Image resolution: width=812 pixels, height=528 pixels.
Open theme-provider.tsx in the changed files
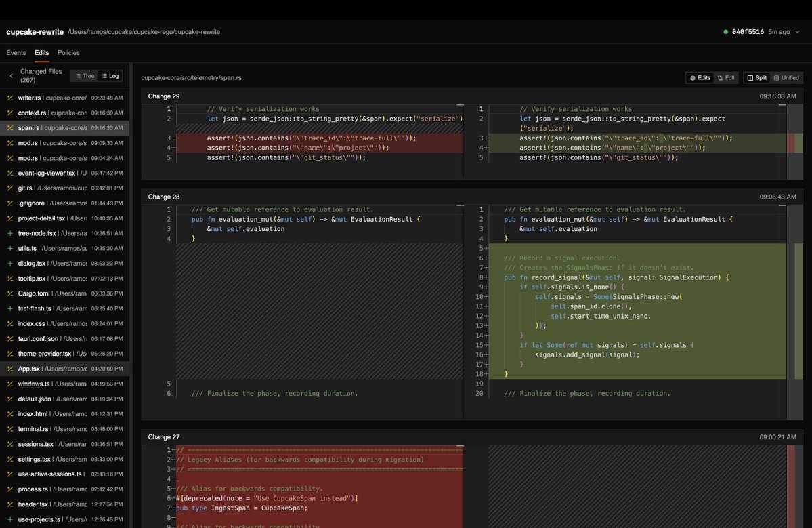[65, 353]
